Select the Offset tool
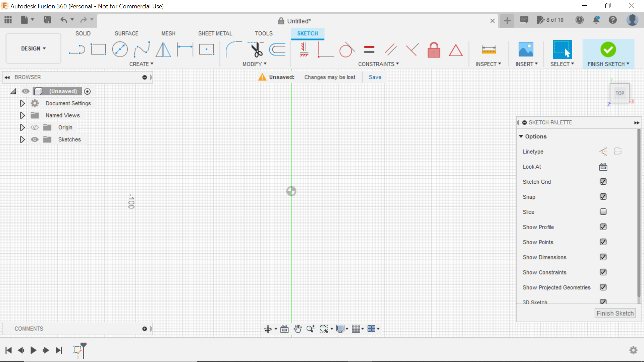 tap(277, 49)
